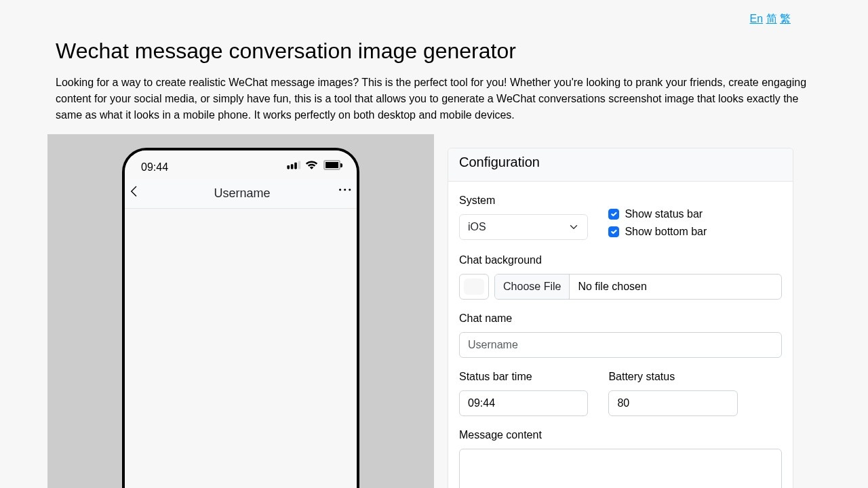Click the cellular signal bars icon
Viewport: 868px width, 488px height.
(294, 165)
